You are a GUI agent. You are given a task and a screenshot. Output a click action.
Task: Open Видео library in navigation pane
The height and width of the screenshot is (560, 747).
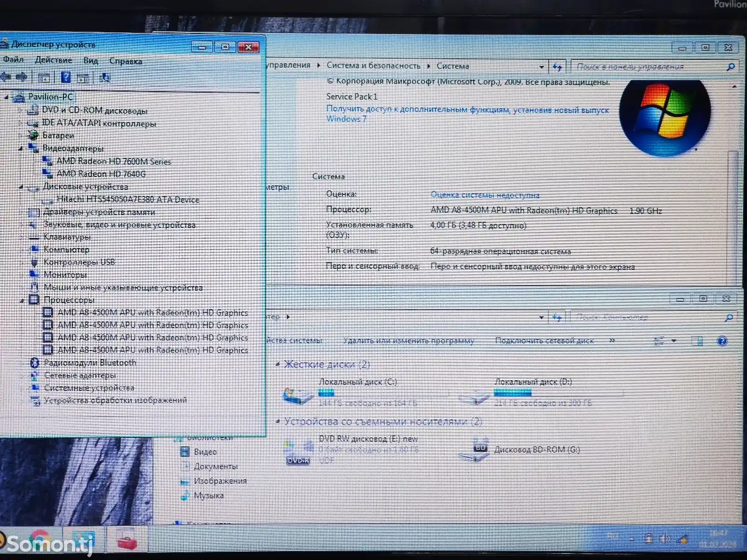205,452
